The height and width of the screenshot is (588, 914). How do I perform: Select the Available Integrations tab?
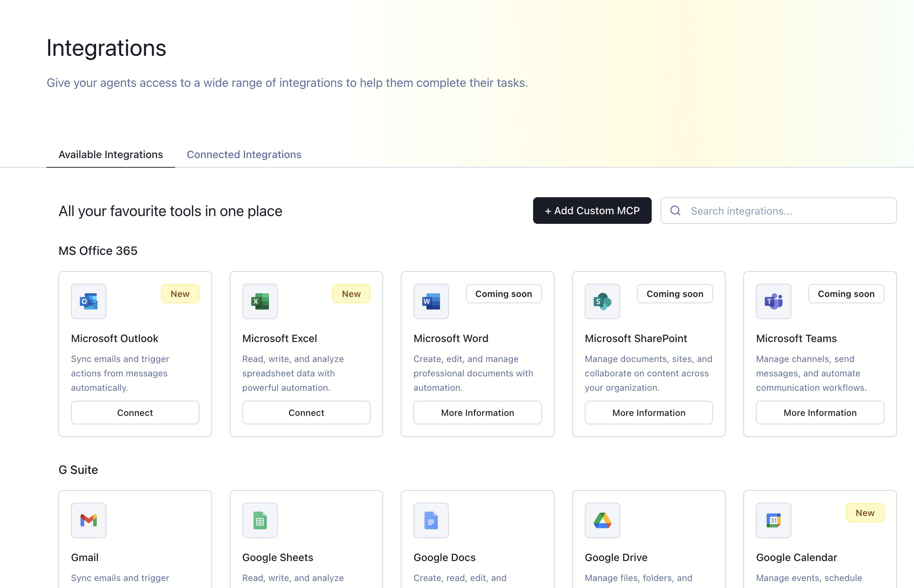(x=111, y=154)
